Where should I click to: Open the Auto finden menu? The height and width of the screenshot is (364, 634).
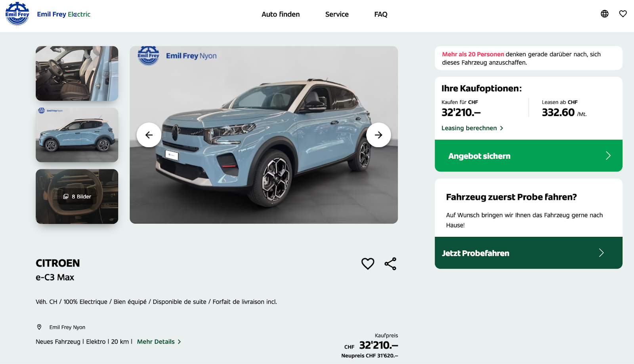tap(281, 14)
